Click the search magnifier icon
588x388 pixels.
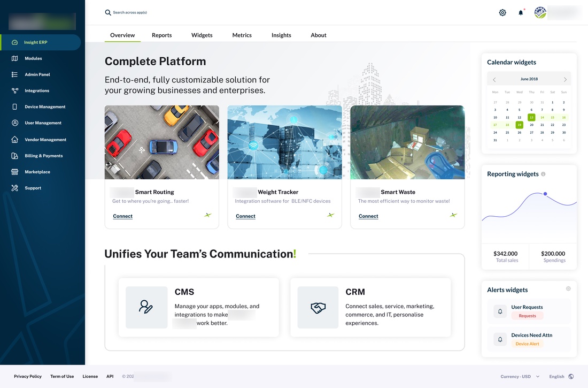coord(107,13)
